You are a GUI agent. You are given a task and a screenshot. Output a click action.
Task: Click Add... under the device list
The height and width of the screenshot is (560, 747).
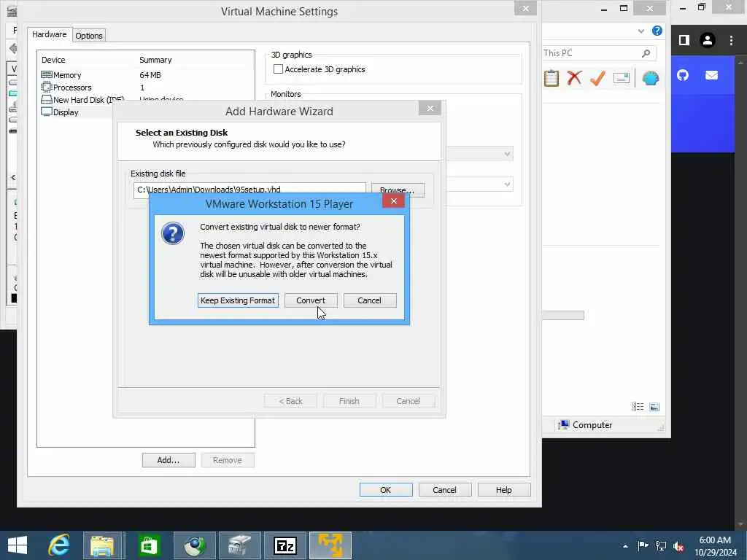[169, 460]
